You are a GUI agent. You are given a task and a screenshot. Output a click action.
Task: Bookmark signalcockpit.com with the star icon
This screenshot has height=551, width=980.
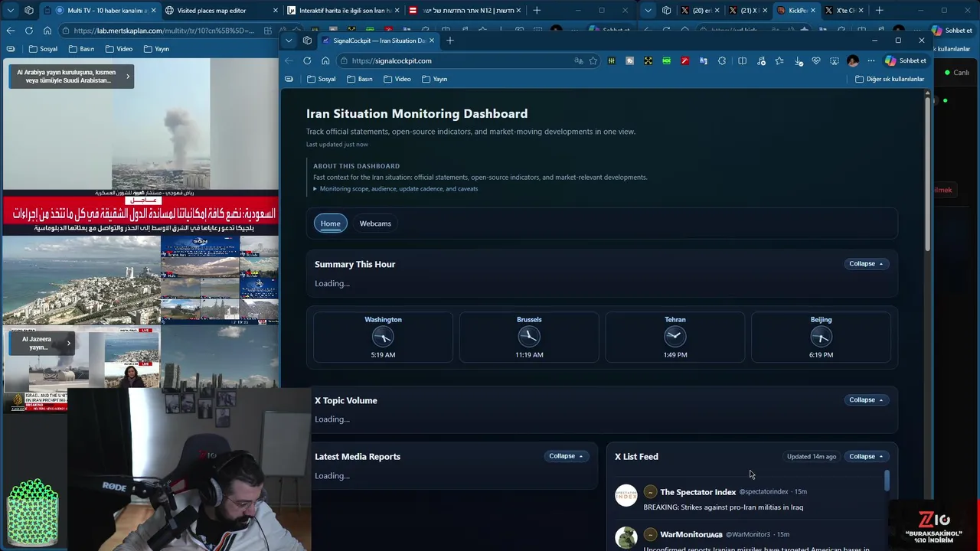[x=593, y=60]
